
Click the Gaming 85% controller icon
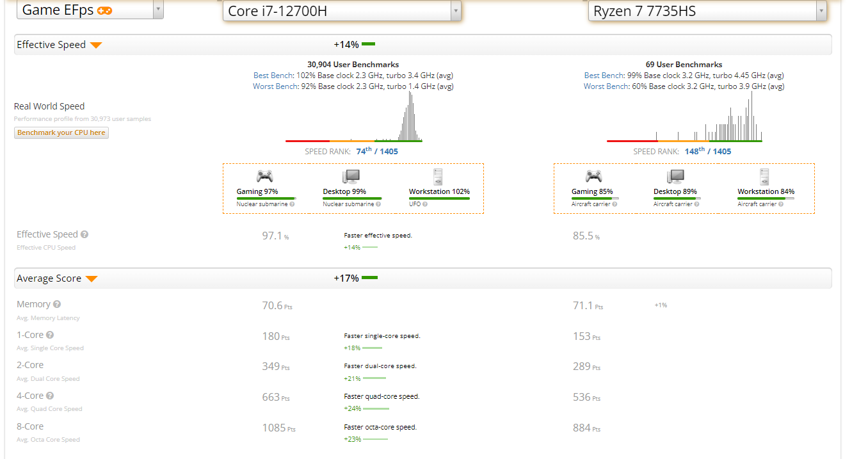coord(594,176)
